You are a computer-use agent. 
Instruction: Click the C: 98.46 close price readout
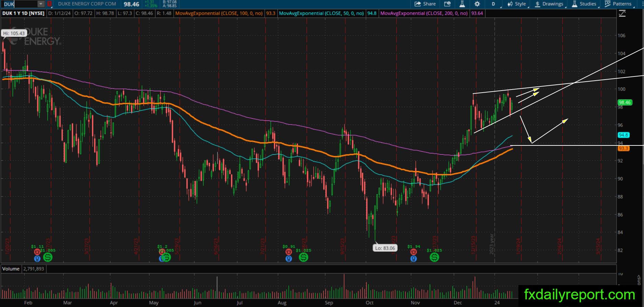[144, 13]
